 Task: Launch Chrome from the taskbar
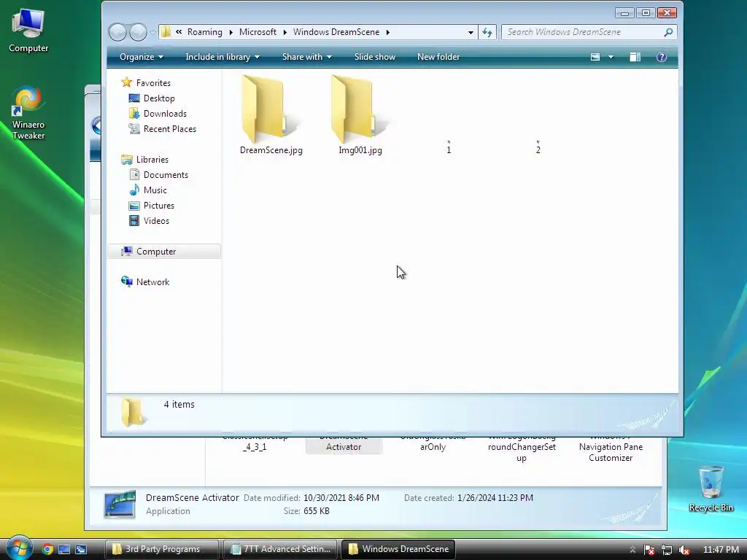(x=47, y=549)
